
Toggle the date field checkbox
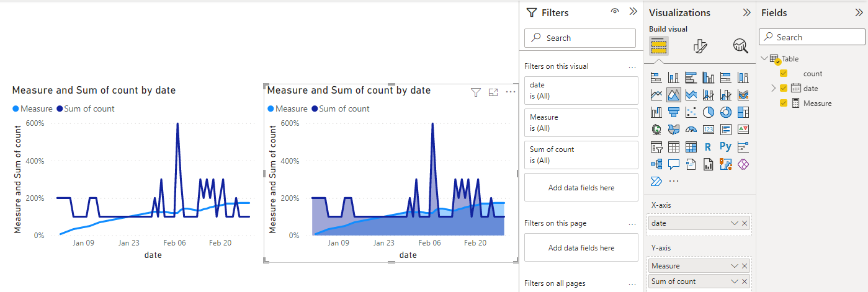(784, 88)
